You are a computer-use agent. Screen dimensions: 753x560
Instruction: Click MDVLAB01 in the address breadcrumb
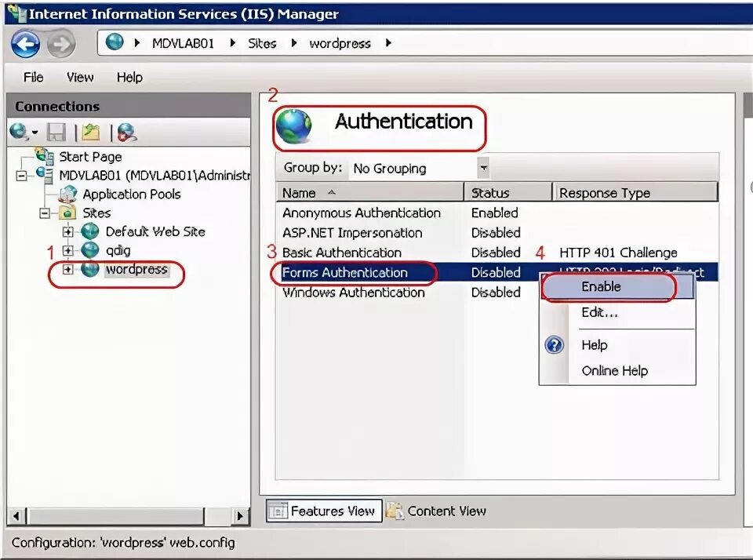click(183, 43)
